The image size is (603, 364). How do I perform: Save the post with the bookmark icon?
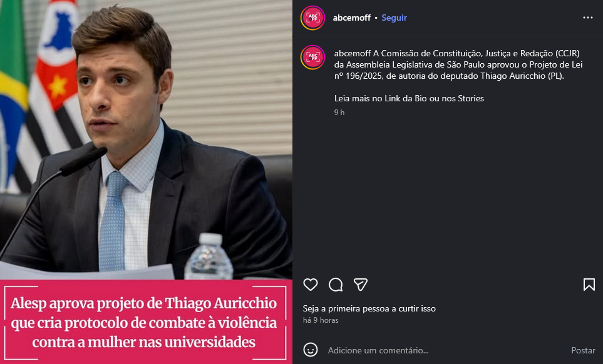click(589, 285)
